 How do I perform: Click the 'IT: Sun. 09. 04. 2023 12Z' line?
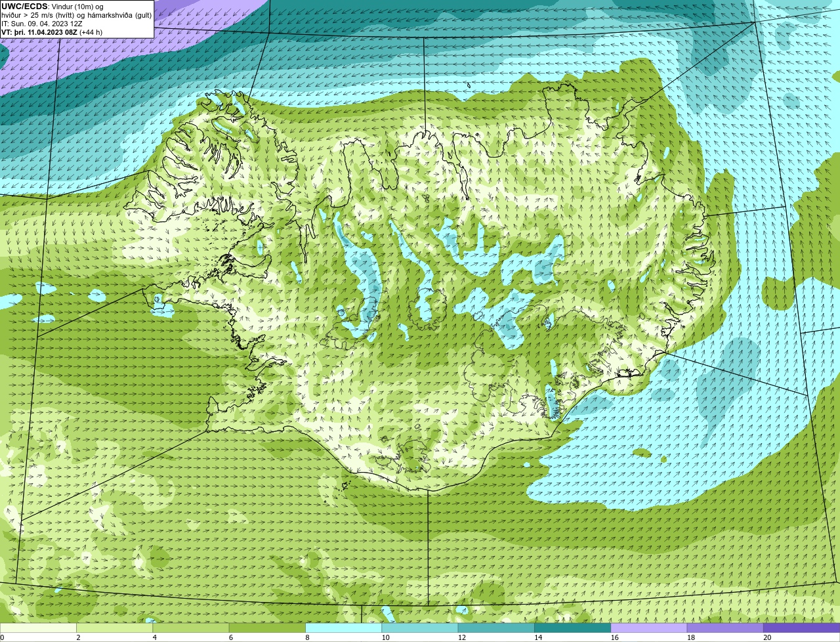point(41,24)
